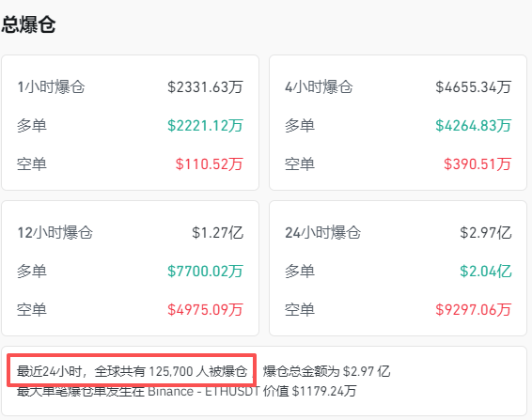Click the 1-hour long value $2221.12万
Screen dimensions: 532x420
205,126
